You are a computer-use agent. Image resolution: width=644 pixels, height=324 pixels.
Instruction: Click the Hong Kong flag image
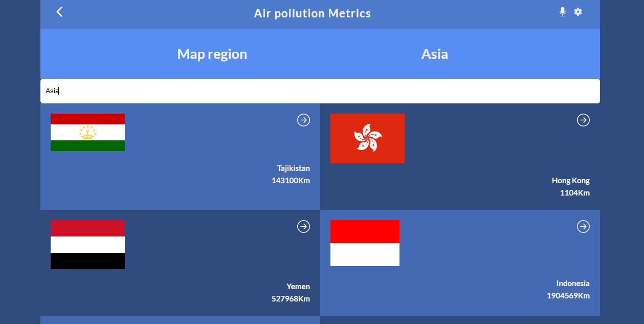pos(367,138)
